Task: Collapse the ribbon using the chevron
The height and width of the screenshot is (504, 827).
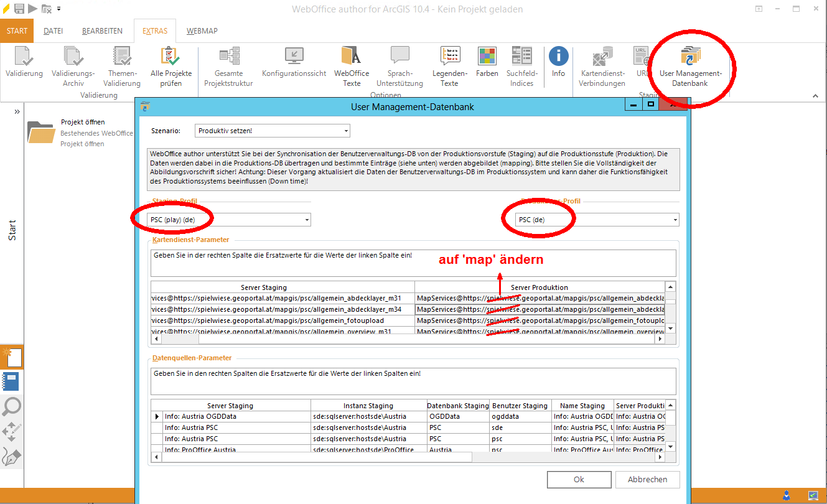Action: pyautogui.click(x=815, y=96)
